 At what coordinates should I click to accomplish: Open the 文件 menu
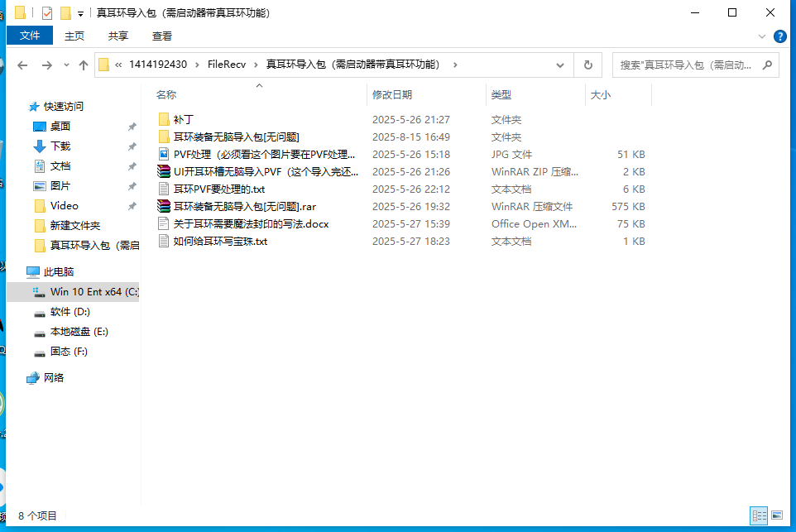(x=30, y=36)
